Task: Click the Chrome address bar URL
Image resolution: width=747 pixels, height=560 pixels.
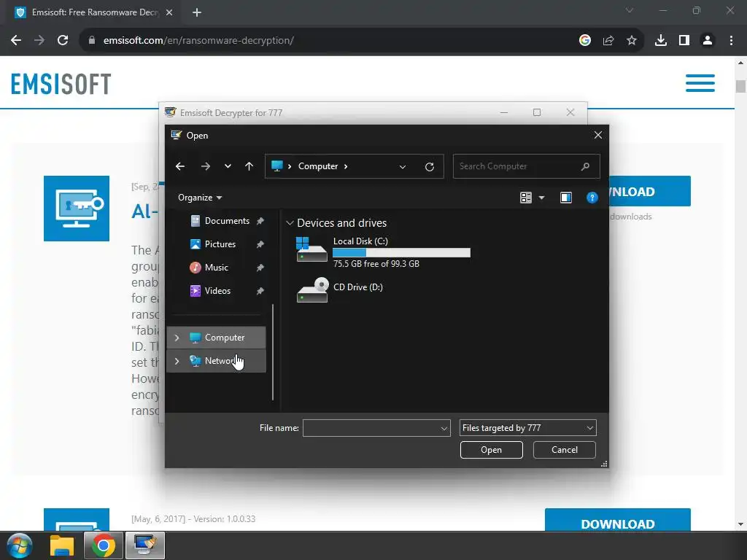Action: 198,41
